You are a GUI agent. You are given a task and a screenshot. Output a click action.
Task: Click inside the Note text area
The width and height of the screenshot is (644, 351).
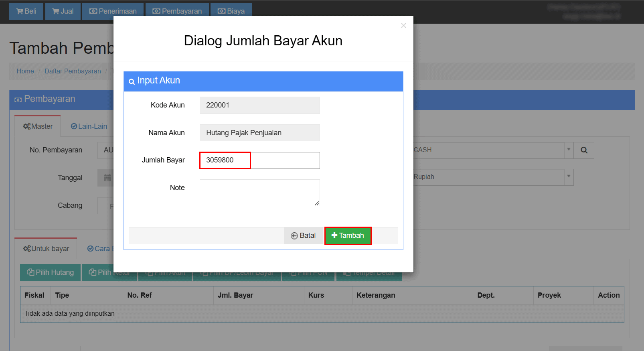259,193
